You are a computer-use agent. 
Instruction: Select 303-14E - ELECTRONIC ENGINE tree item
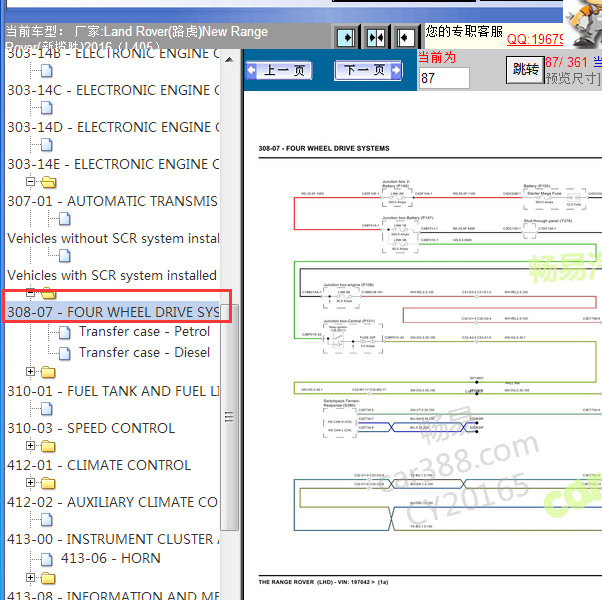pos(114,164)
